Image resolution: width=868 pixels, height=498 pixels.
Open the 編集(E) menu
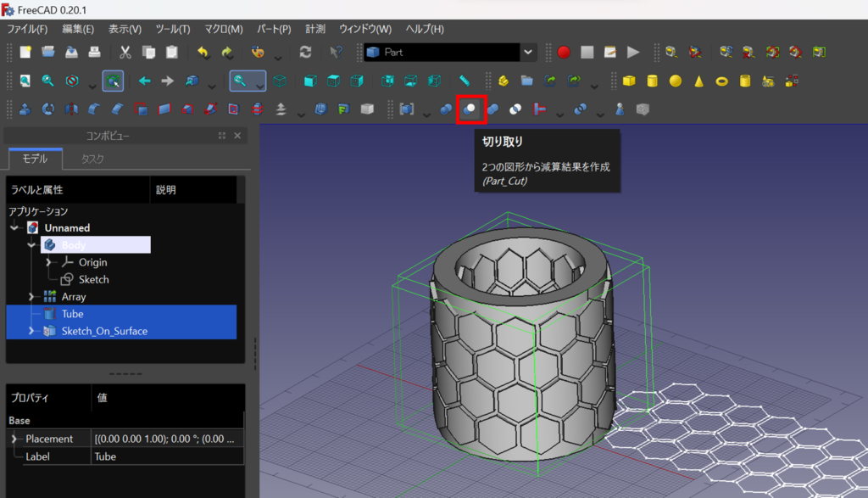[78, 29]
